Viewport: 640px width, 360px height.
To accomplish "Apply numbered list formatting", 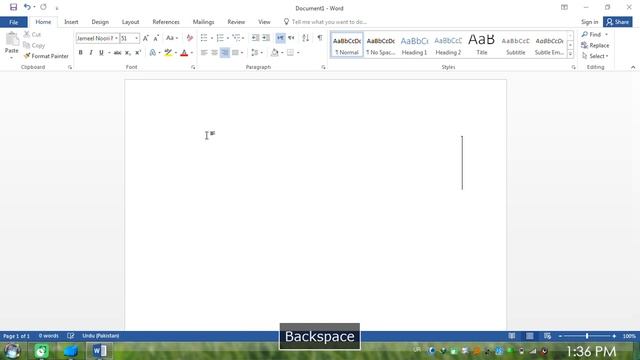I will [220, 38].
